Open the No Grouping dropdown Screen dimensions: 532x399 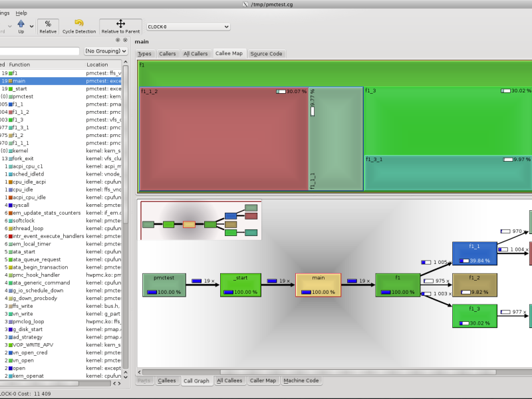click(106, 51)
